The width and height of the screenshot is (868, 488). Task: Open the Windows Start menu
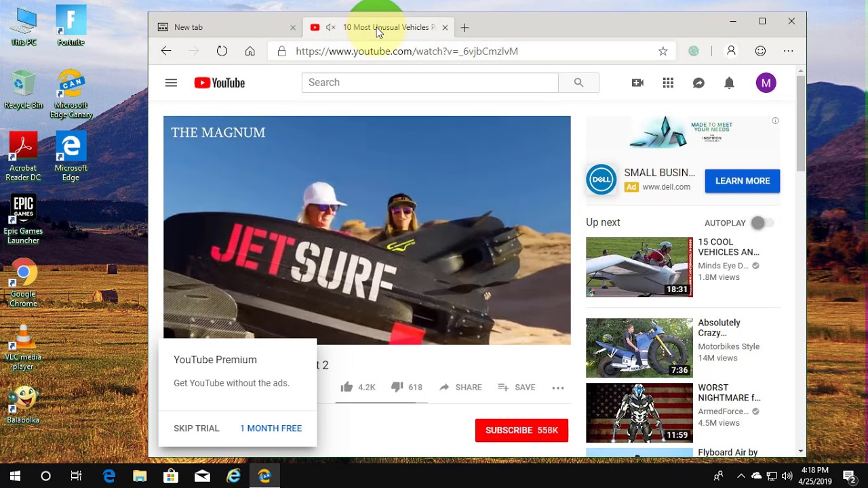click(x=15, y=476)
